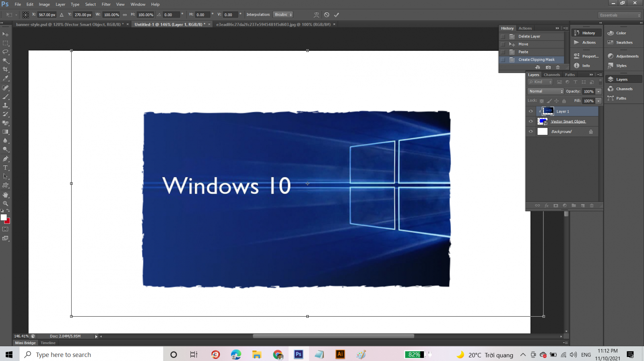Viewport: 644px width, 361px height.
Task: Commit the transform with the checkmark
Action: 336,15
